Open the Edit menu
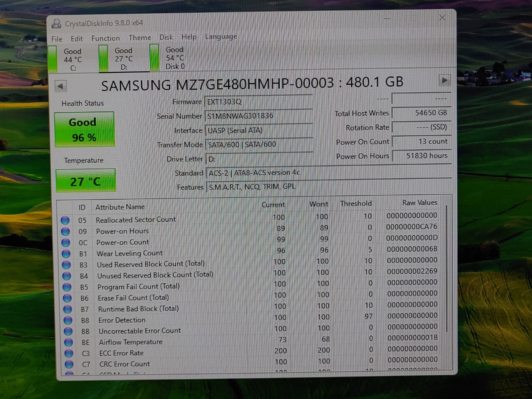This screenshot has width=532, height=399. click(x=77, y=38)
